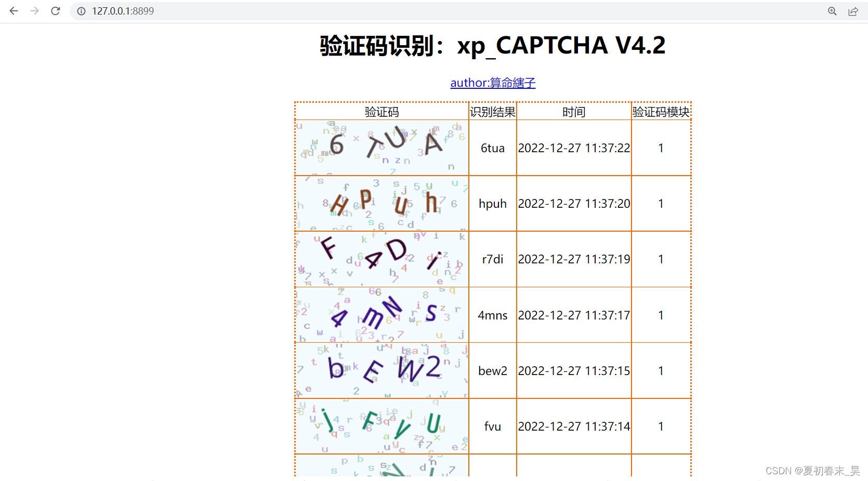This screenshot has height=481, width=868.
Task: Click the timestamp 2022-12-27 11:37:22
Action: point(574,148)
